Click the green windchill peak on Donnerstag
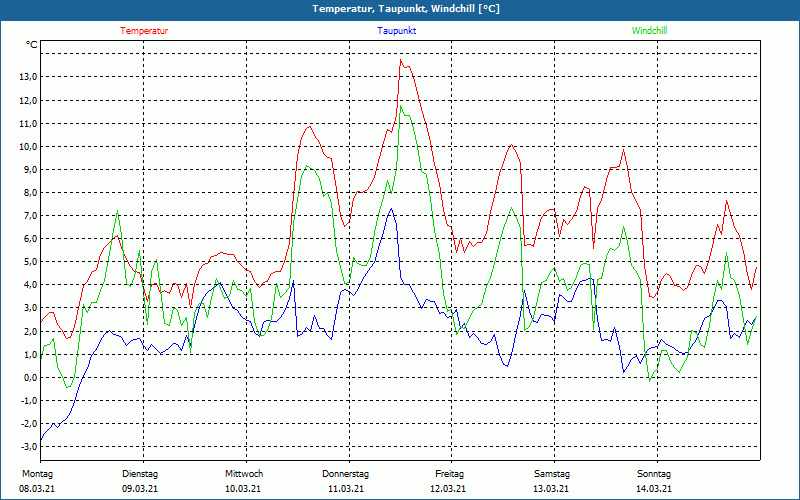Image resolution: width=800 pixels, height=500 pixels. [x=401, y=106]
